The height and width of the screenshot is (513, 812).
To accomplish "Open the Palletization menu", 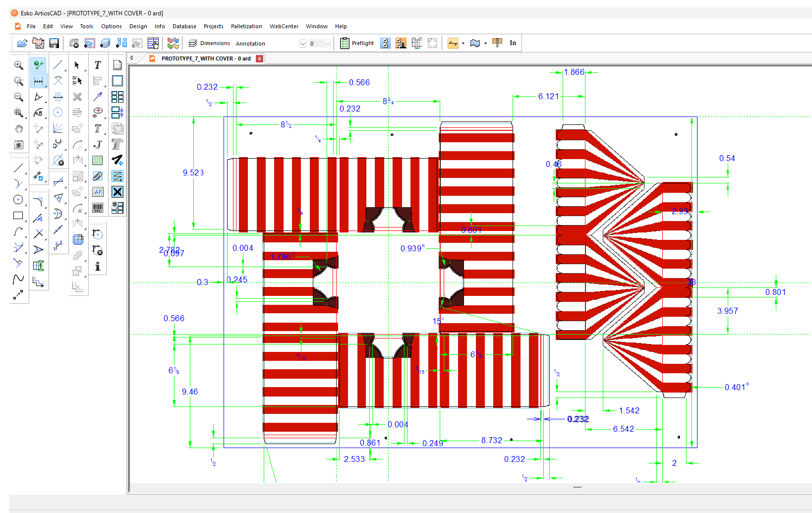I will (x=246, y=26).
